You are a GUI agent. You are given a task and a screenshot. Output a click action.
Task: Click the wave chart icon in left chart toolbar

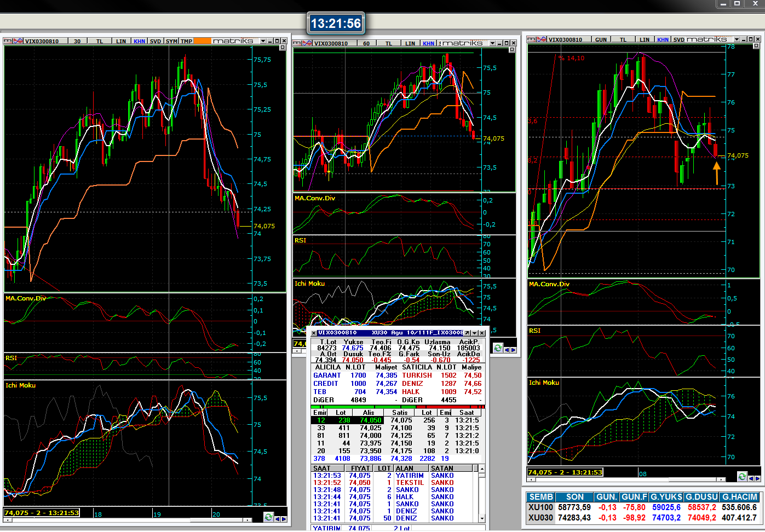[x=18, y=41]
